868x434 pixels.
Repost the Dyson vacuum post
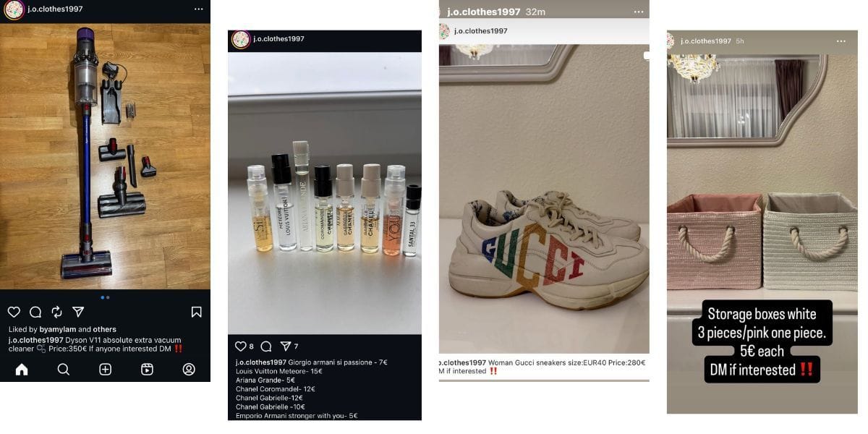coord(56,312)
